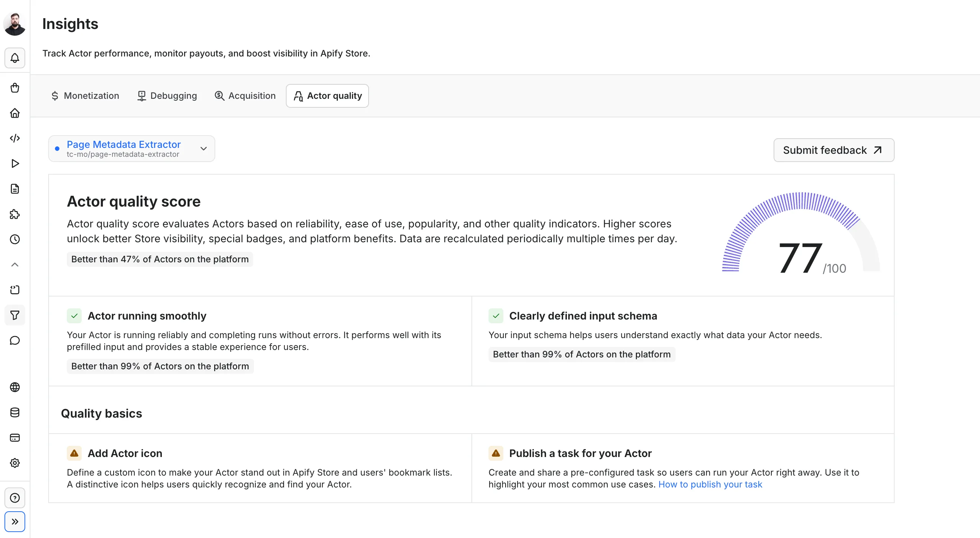Open Storage database icon
The height and width of the screenshot is (538, 980).
[15, 412]
